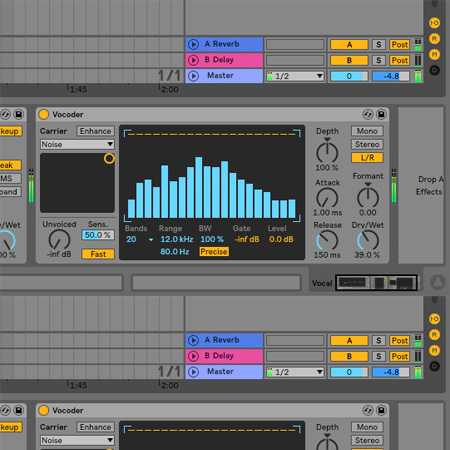Expand the Bands count dropdown arrow
450x450 pixels.
(x=151, y=239)
